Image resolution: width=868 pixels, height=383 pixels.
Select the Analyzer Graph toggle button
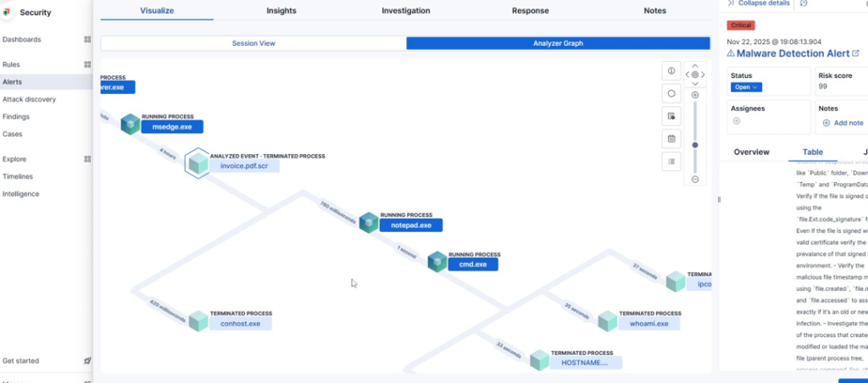click(x=557, y=43)
